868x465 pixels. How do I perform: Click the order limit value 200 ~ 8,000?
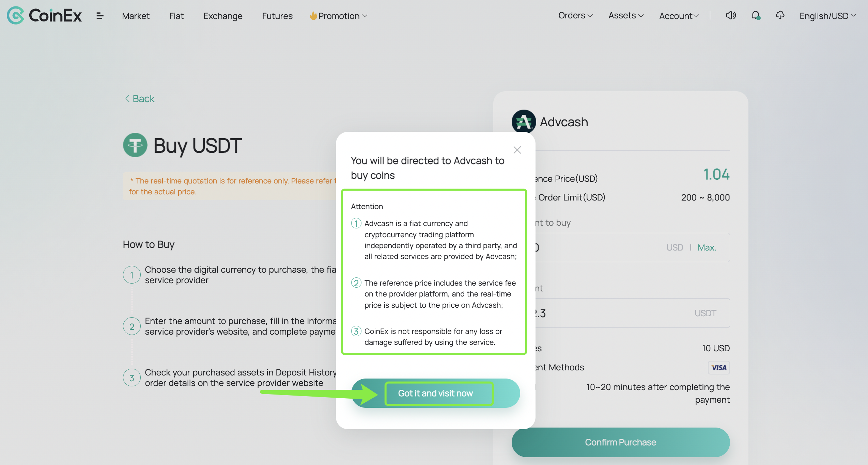[x=705, y=197]
